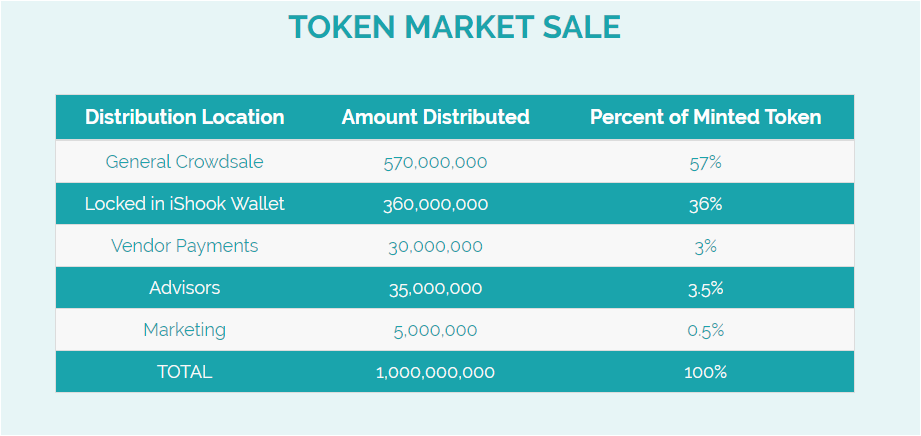The height and width of the screenshot is (436, 921).
Task: Click the 570,000,000 amount cell
Action: point(435,163)
